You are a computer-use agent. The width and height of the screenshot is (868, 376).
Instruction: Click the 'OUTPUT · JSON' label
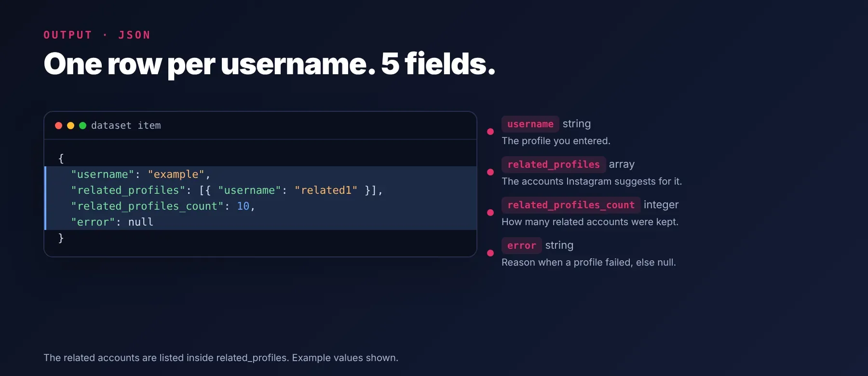coord(97,35)
